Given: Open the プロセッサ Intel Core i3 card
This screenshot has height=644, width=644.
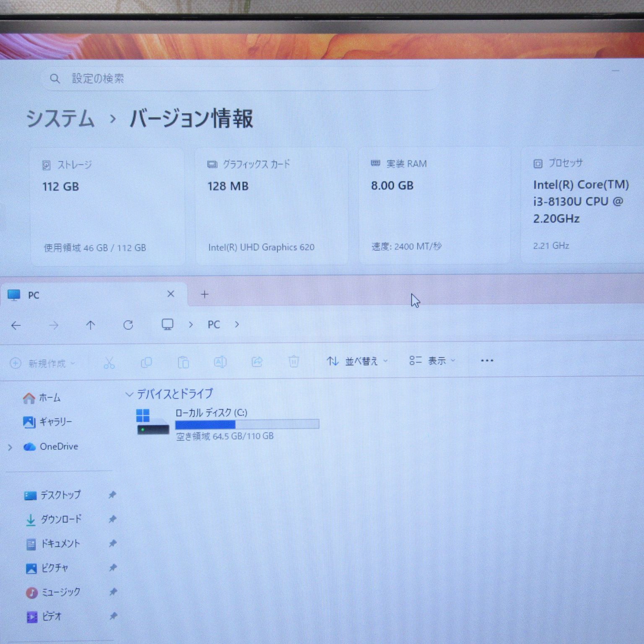Looking at the screenshot, I should coord(583,205).
